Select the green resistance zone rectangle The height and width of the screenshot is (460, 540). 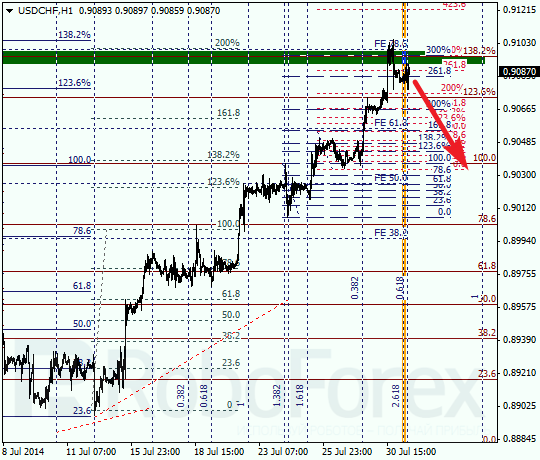tap(243, 58)
